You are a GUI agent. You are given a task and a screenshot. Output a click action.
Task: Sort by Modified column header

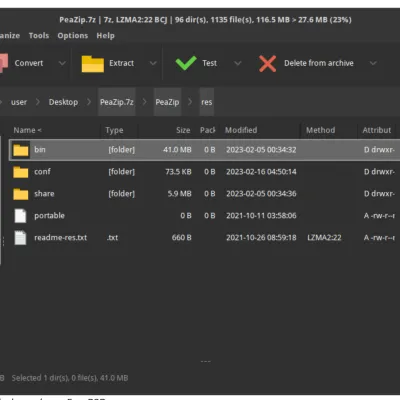coord(241,130)
